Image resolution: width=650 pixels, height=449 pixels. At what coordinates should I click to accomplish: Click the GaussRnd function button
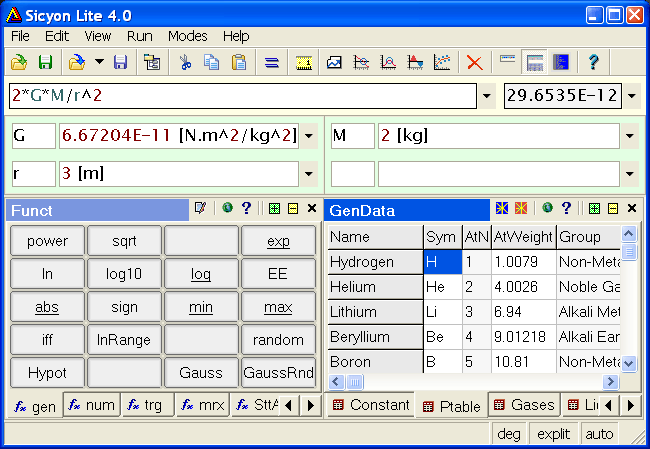click(x=278, y=373)
